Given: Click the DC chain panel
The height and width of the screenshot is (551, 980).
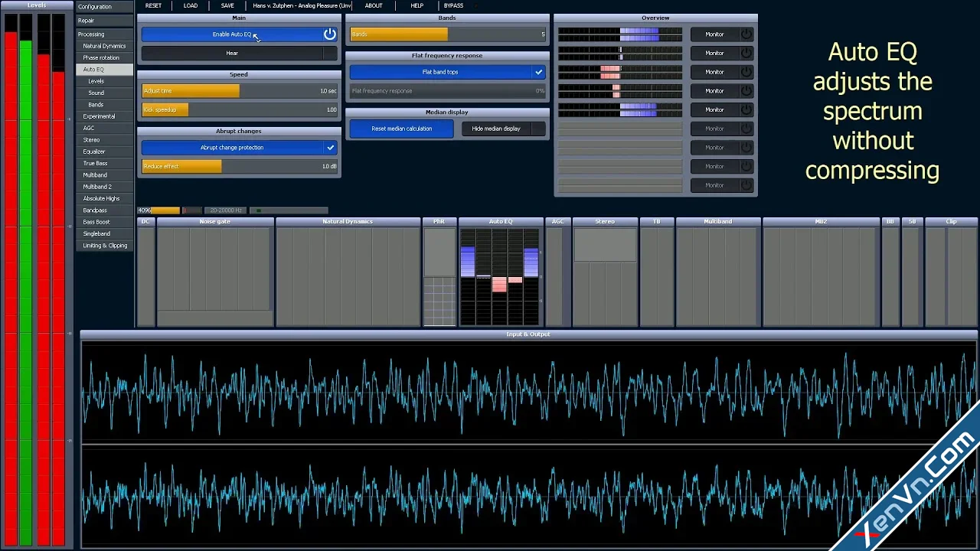Looking at the screenshot, I should point(145,272).
